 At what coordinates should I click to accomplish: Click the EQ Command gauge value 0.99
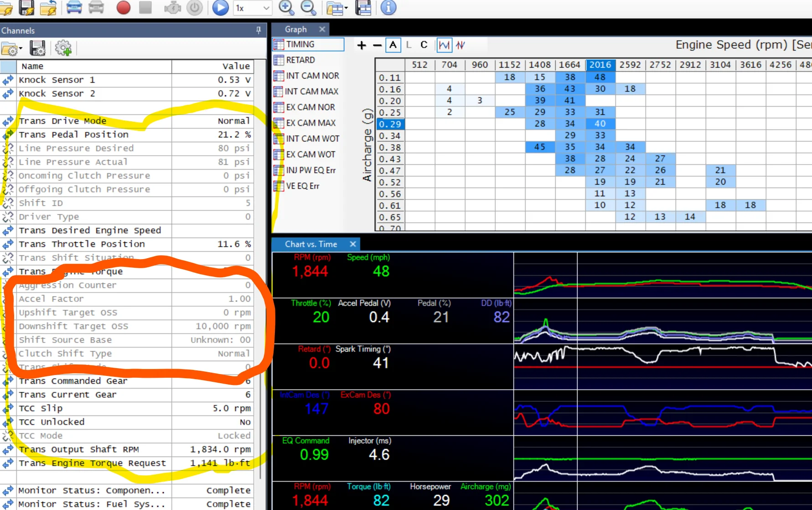[314, 455]
